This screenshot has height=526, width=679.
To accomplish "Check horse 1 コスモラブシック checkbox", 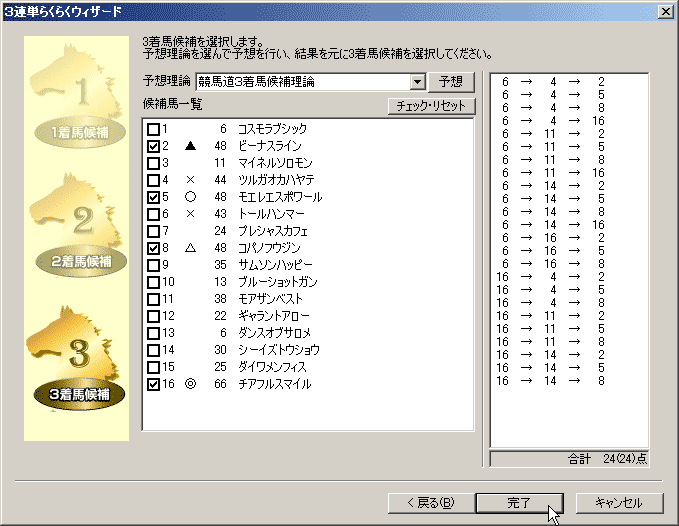I will (153, 129).
